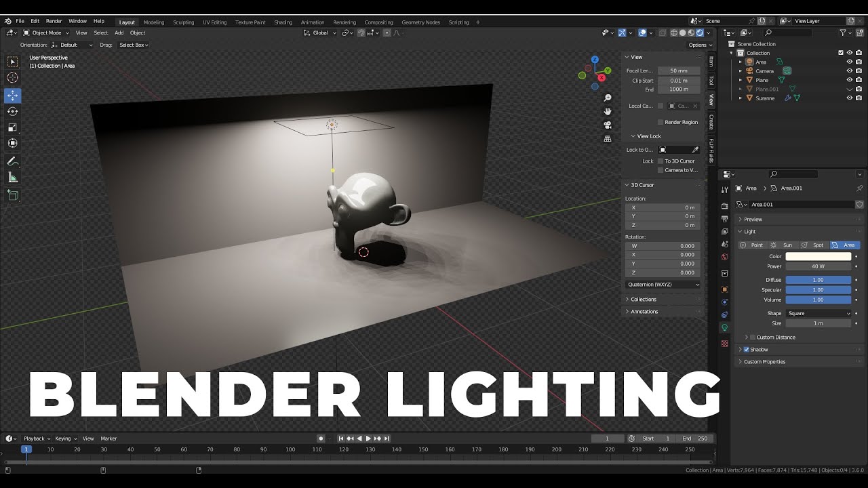Open the Quaternion (WXYZ) rotation mode dropdown
The height and width of the screenshot is (488, 868).
(x=663, y=284)
